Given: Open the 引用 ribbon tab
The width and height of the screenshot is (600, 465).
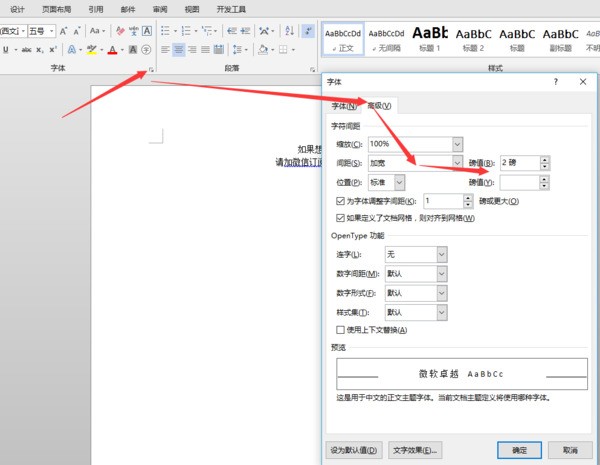Looking at the screenshot, I should [x=95, y=9].
